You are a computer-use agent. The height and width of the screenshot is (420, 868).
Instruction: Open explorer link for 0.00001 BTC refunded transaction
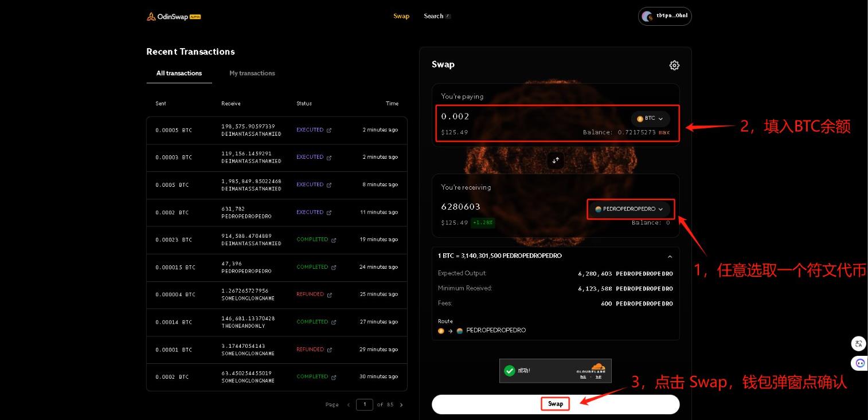click(x=330, y=350)
